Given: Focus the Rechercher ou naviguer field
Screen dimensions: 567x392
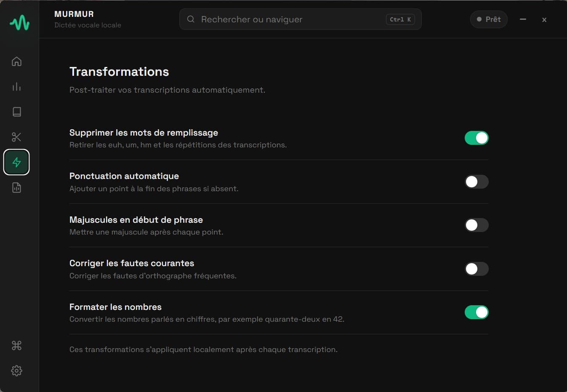Looking at the screenshot, I should 300,19.
